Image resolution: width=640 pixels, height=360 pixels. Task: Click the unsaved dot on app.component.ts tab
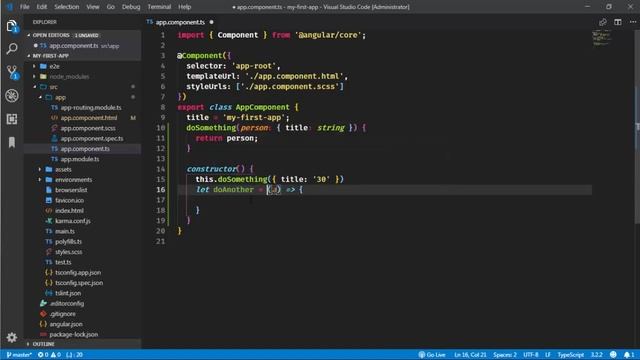[x=211, y=22]
